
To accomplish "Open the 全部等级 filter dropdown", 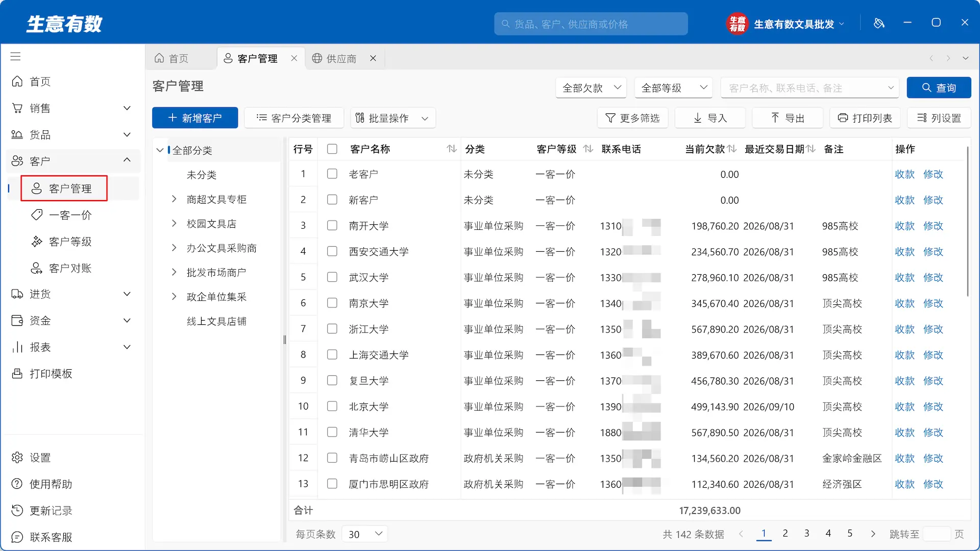I will pos(674,88).
